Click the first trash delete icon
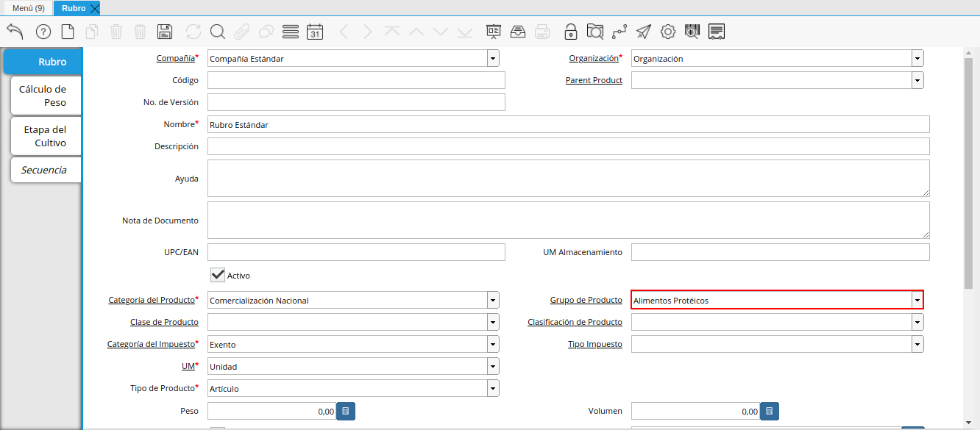 tap(116, 32)
